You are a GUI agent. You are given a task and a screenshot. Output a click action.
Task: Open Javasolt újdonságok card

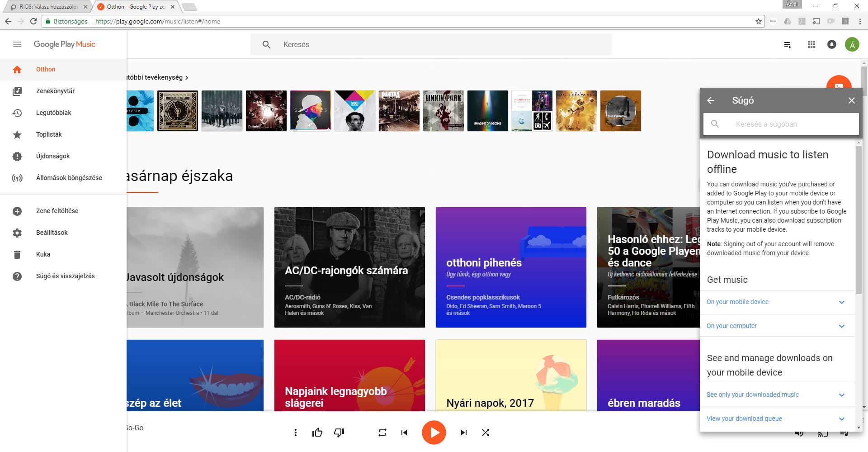point(195,267)
